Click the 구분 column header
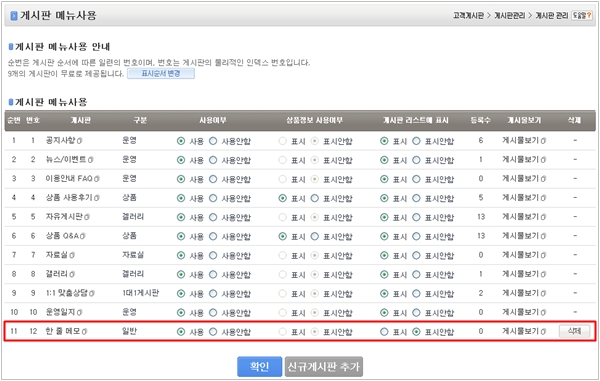This screenshot has height=381, width=600. 140,120
